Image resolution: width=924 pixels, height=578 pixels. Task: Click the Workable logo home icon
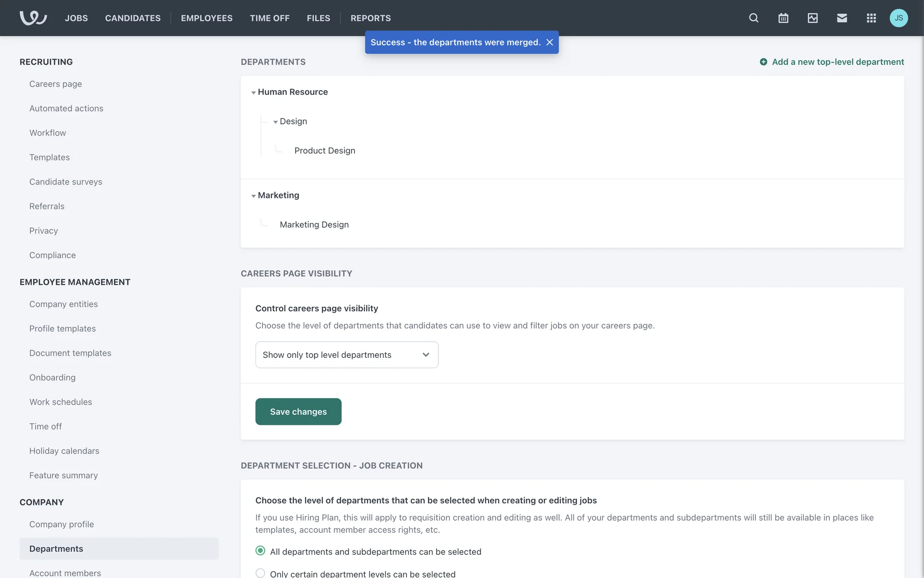pos(33,18)
